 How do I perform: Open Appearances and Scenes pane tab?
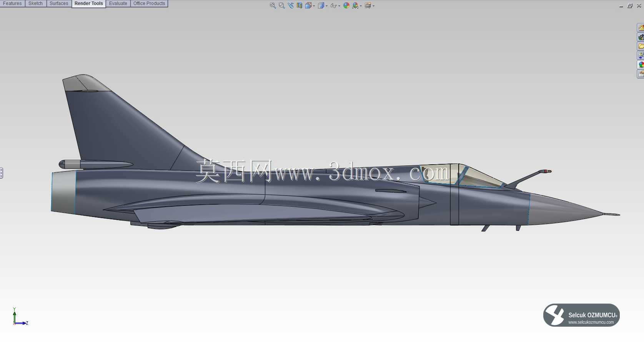641,65
